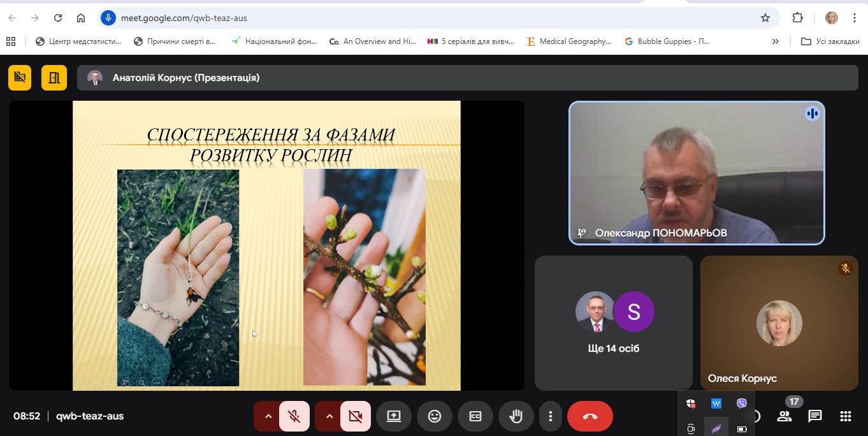The height and width of the screenshot is (436, 868).
Task: Expand the camera video settings arrow
Action: [329, 416]
